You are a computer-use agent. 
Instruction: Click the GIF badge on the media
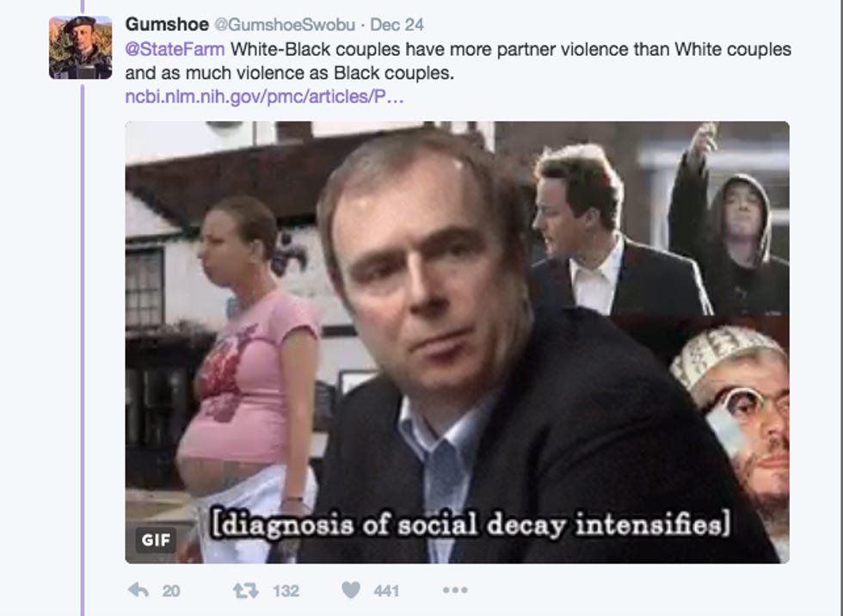156,539
